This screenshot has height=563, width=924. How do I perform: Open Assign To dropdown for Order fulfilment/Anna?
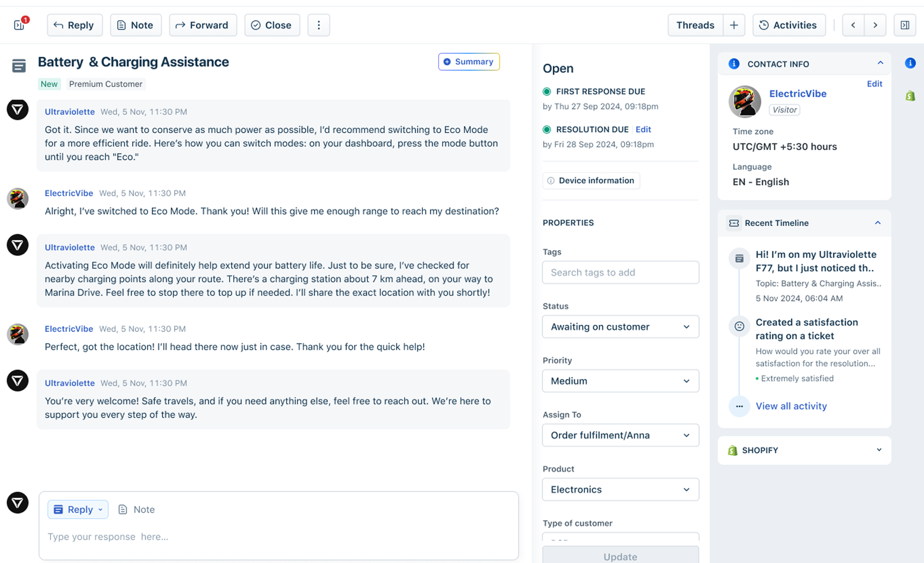pyautogui.click(x=620, y=435)
